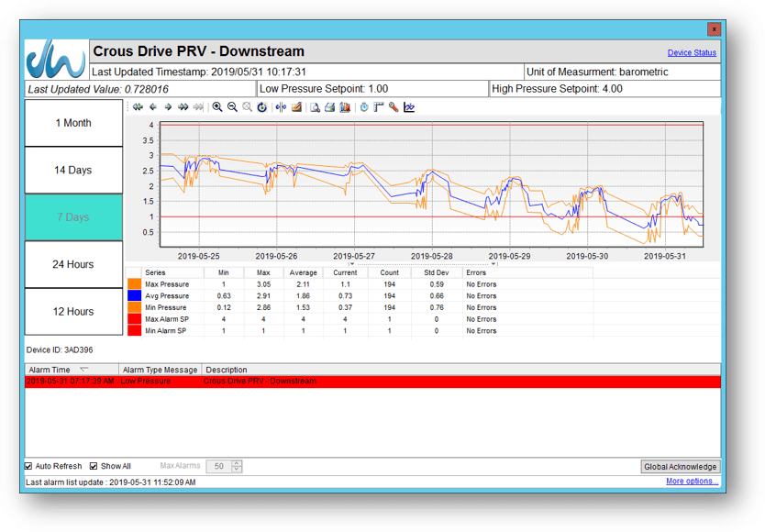Click the ruler axis settings icon
The width and height of the screenshot is (765, 532).
[x=379, y=107]
